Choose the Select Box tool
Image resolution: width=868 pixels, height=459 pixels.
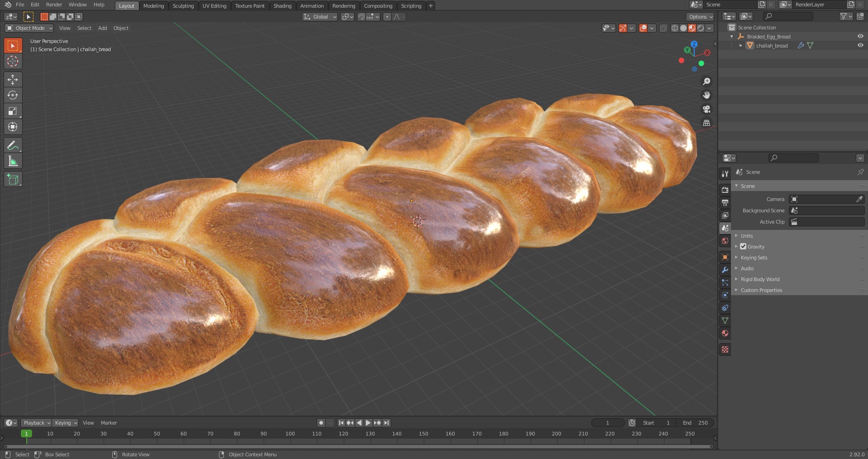(x=13, y=45)
